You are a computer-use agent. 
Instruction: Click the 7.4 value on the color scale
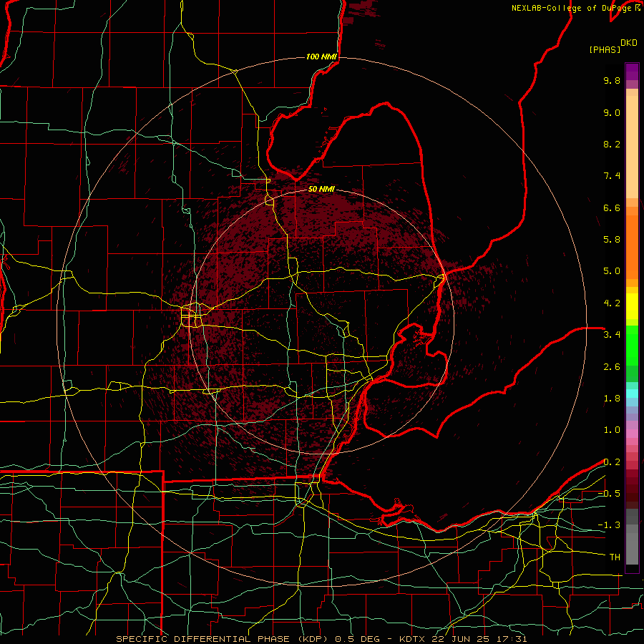tap(612, 176)
